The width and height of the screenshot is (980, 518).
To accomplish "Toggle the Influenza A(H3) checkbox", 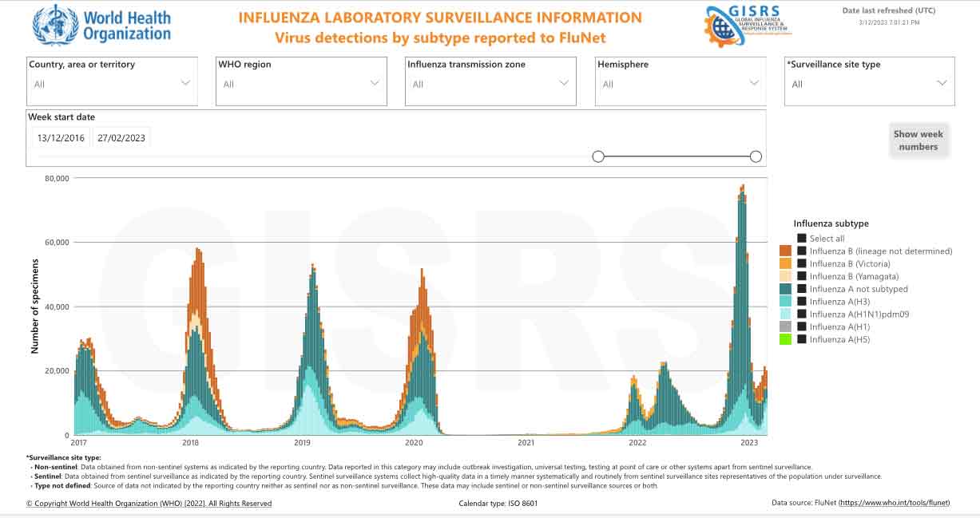I will [801, 301].
